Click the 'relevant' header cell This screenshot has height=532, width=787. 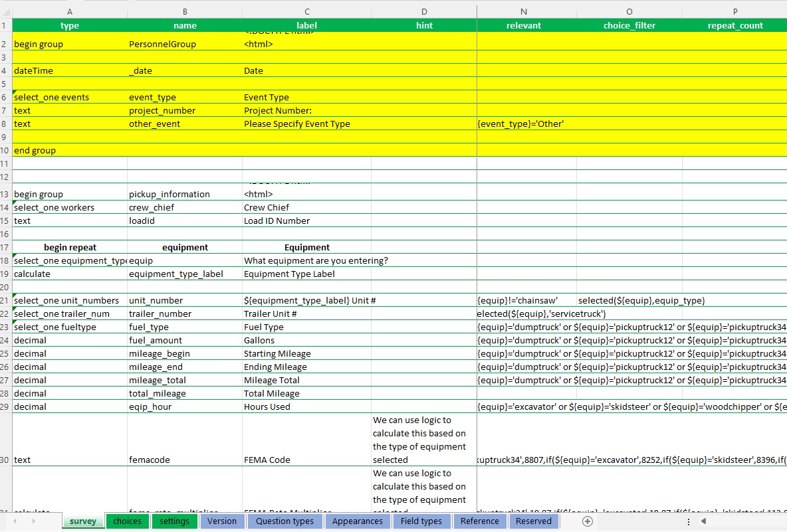[x=524, y=26]
